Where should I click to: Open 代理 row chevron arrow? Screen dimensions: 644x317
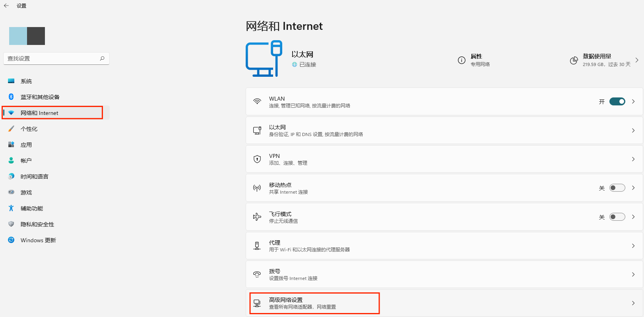tap(633, 246)
